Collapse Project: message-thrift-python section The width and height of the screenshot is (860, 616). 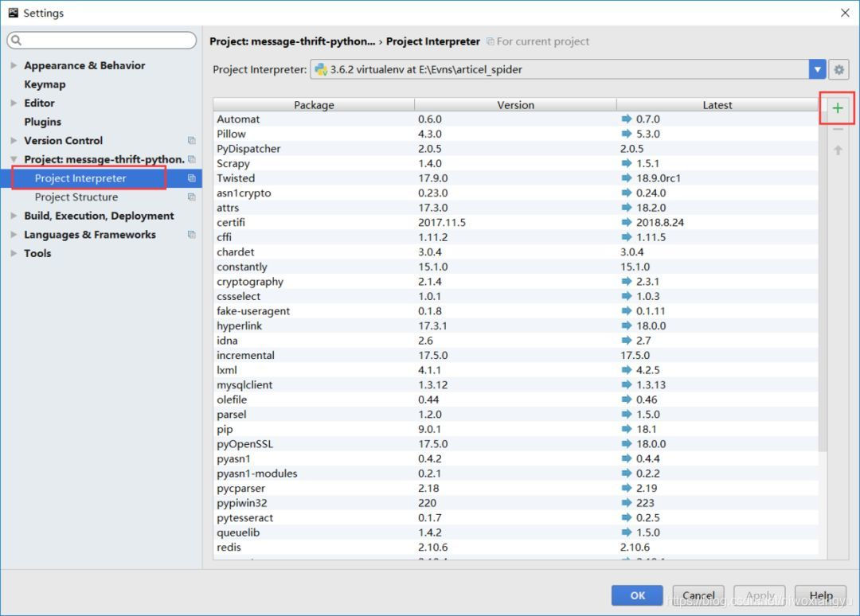[14, 159]
